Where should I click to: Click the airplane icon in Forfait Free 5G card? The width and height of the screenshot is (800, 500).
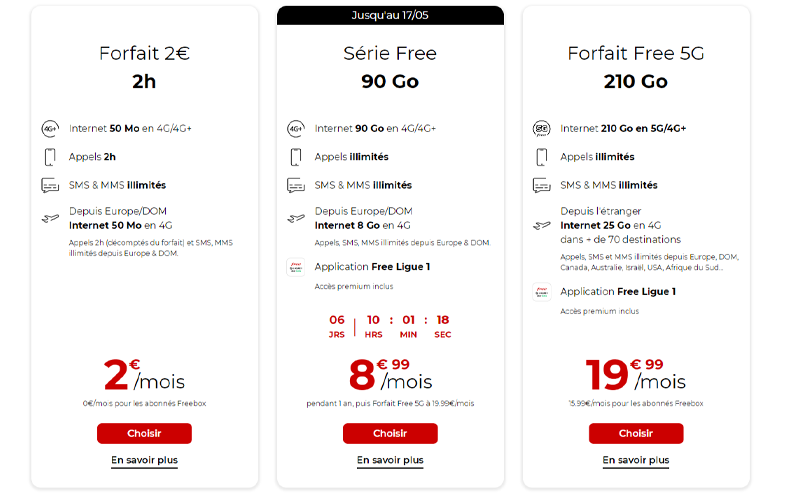pyautogui.click(x=542, y=225)
